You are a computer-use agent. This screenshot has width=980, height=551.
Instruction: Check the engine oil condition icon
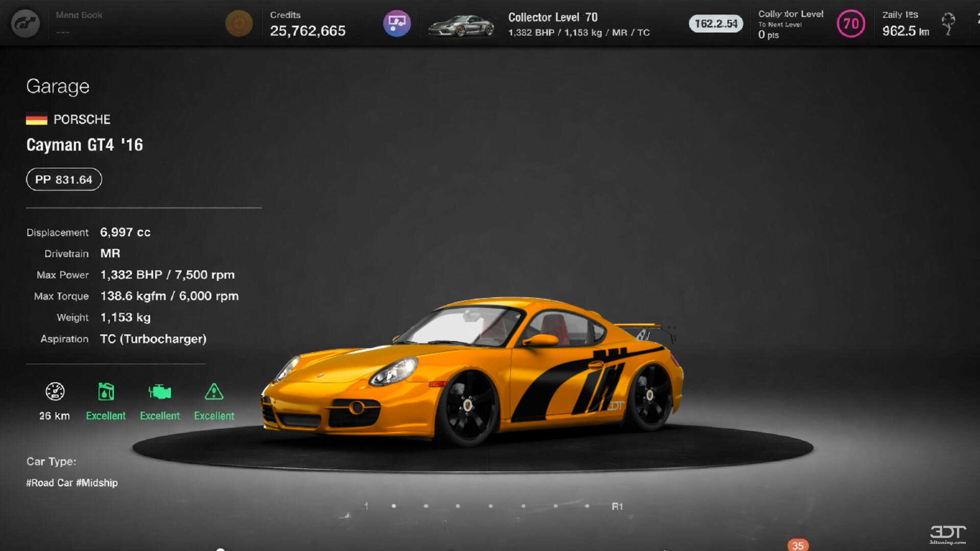pos(106,393)
